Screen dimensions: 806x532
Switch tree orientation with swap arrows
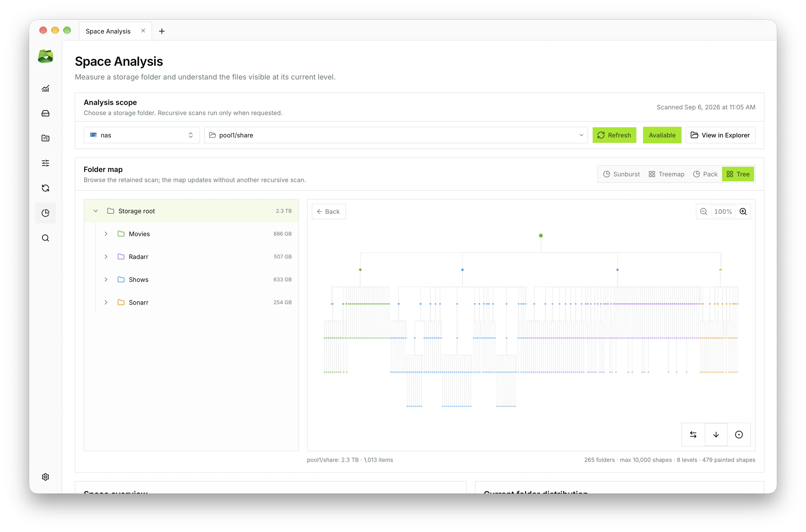[x=693, y=435]
